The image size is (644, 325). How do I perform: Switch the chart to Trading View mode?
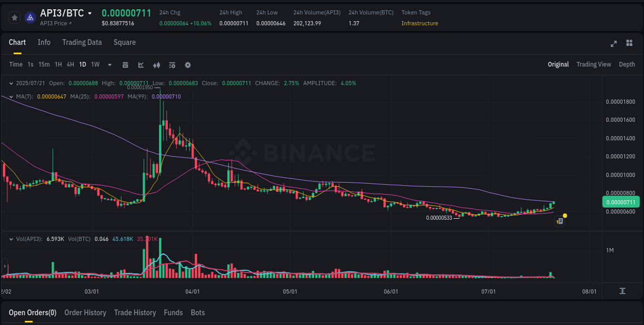[x=594, y=64]
